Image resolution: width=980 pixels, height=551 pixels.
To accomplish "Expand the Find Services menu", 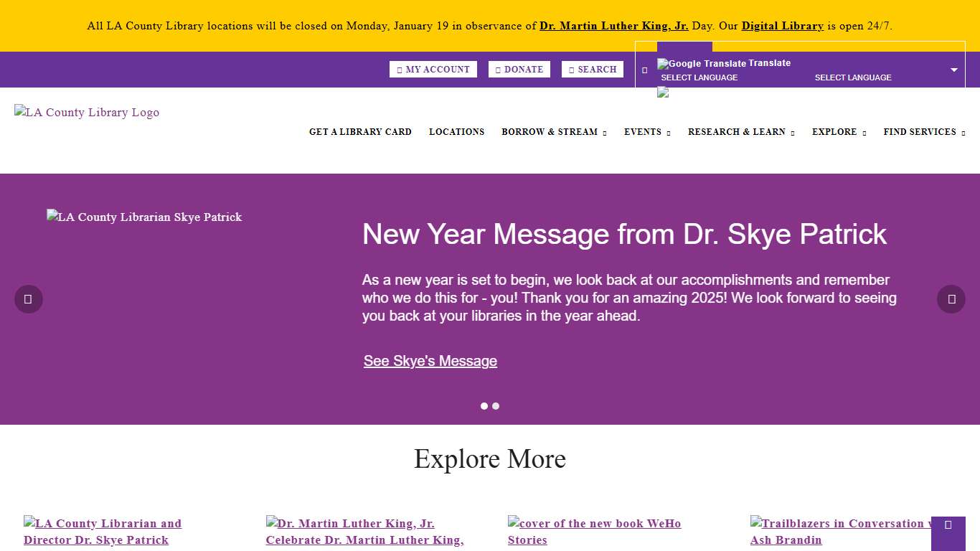I will (x=924, y=132).
